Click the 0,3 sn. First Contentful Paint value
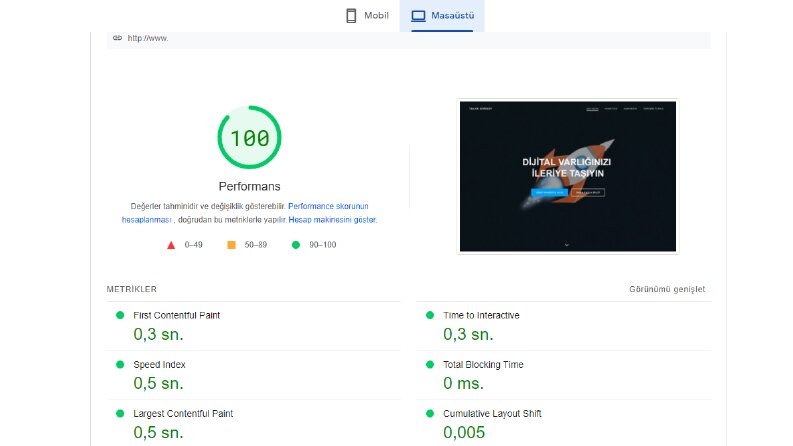 (158, 334)
